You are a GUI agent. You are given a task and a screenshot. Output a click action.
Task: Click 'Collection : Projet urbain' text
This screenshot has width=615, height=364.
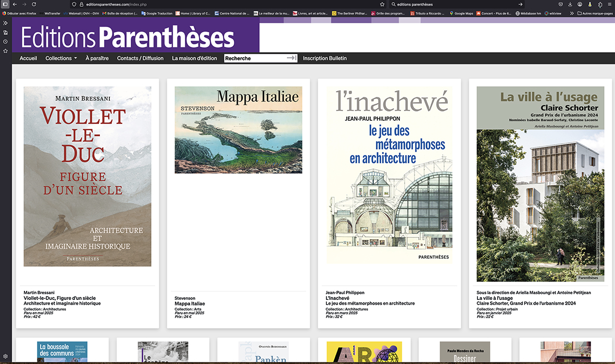click(497, 309)
